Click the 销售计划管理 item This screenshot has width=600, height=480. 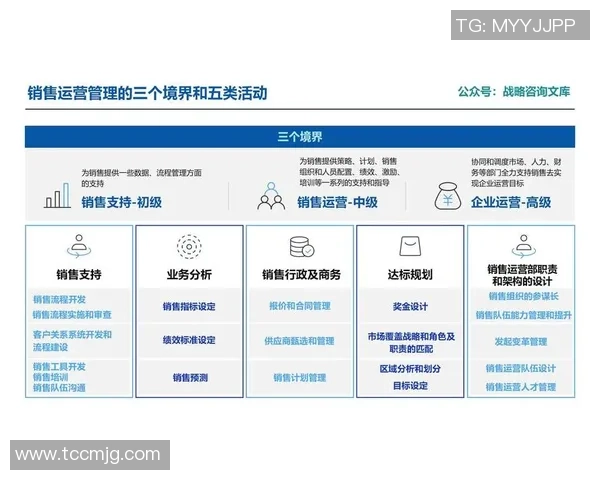coord(300,378)
